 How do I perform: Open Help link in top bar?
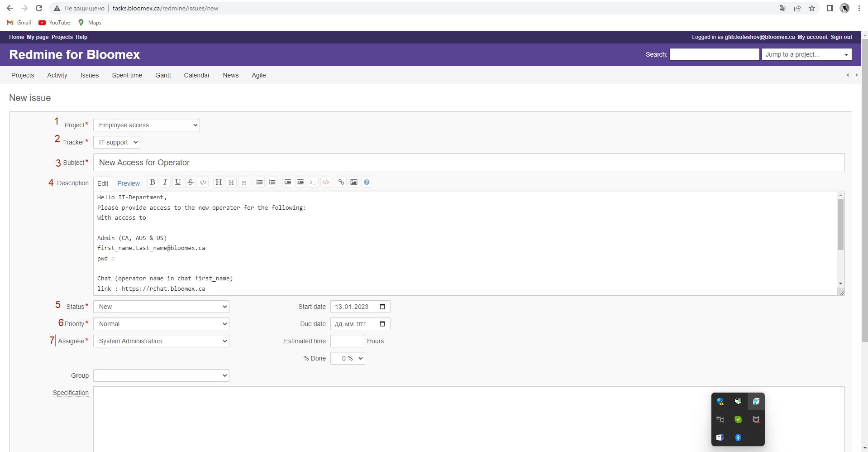81,37
